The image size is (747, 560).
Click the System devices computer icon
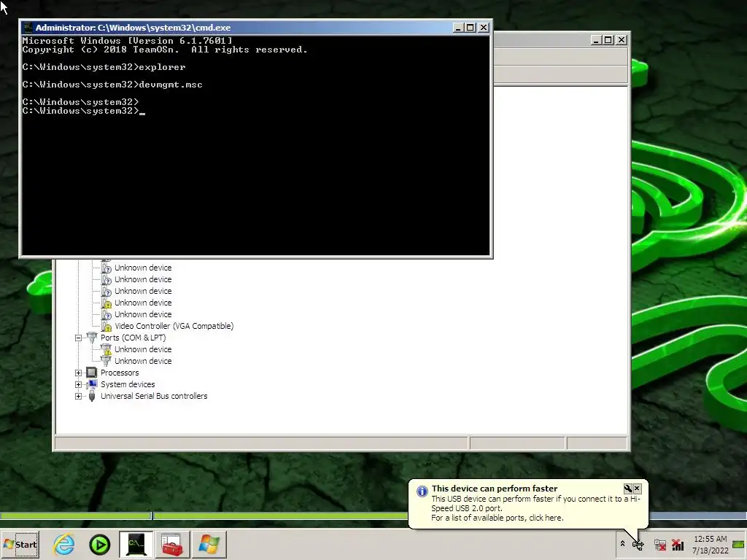tap(91, 384)
